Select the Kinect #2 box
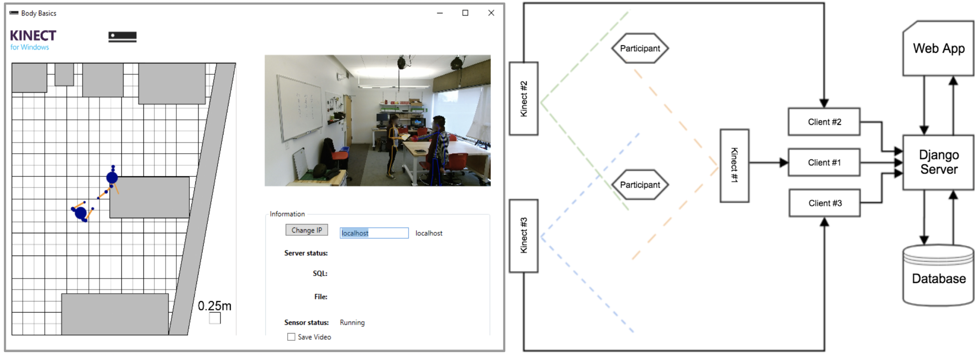Screen dimensions: 980x356 (524, 98)
